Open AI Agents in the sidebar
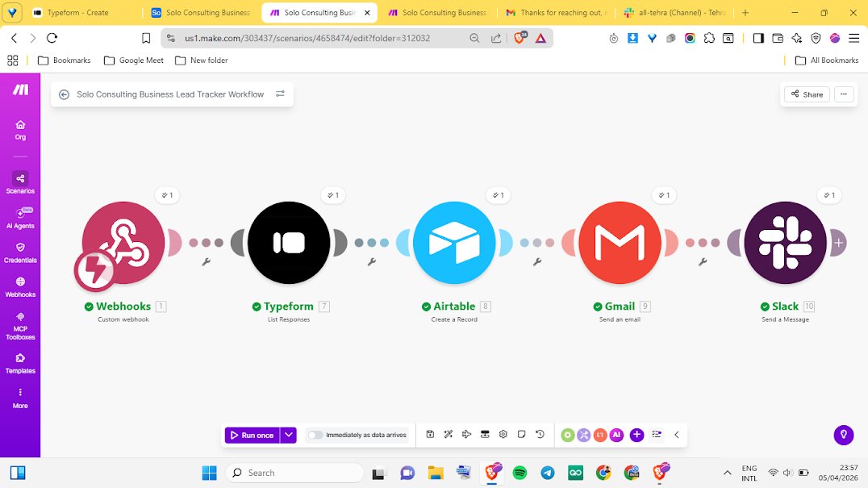The image size is (868, 488). 20,218
